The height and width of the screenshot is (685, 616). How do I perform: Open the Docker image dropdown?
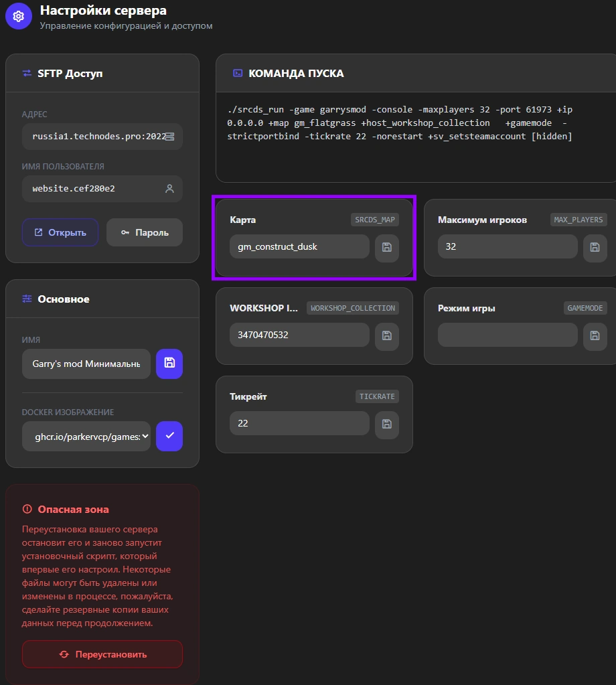click(x=86, y=436)
